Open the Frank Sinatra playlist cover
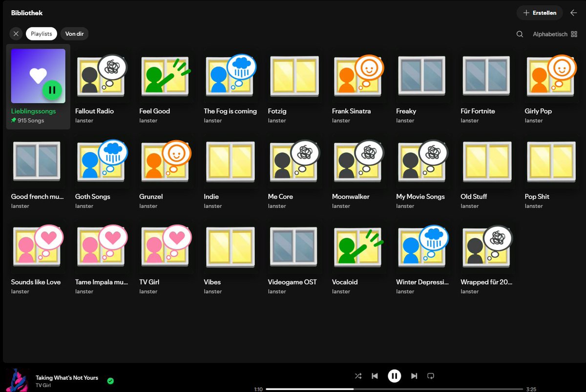 point(359,76)
